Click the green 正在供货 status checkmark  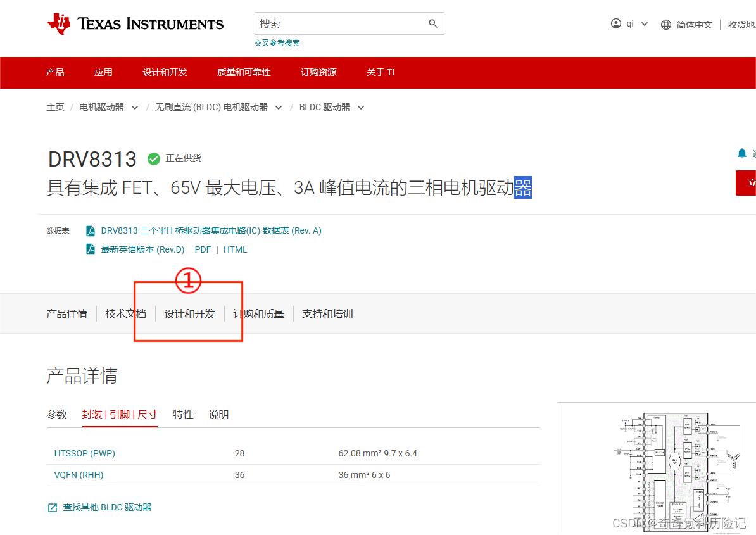click(154, 158)
